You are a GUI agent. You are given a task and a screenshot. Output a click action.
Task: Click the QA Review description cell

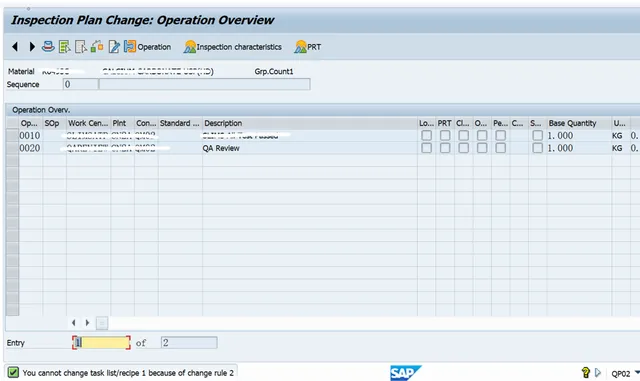click(309, 148)
